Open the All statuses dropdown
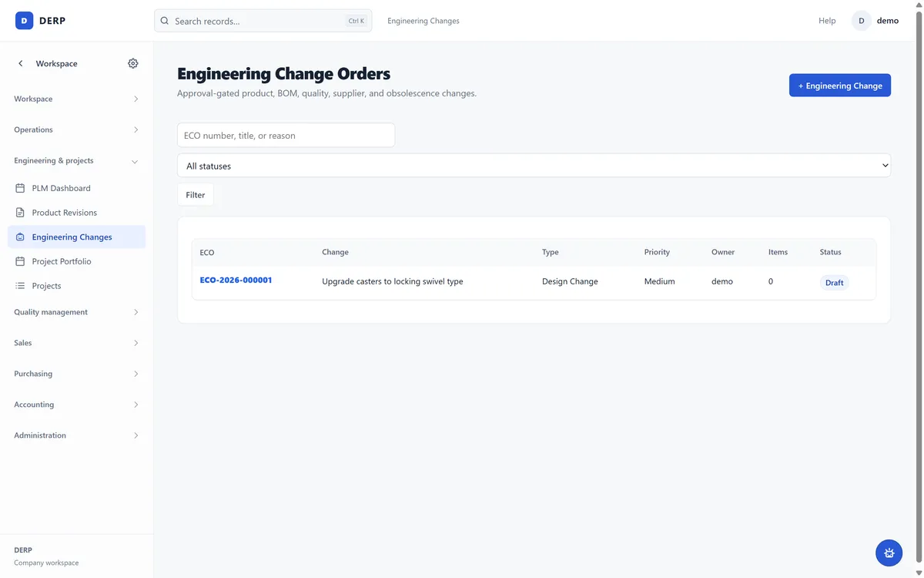 click(x=534, y=166)
